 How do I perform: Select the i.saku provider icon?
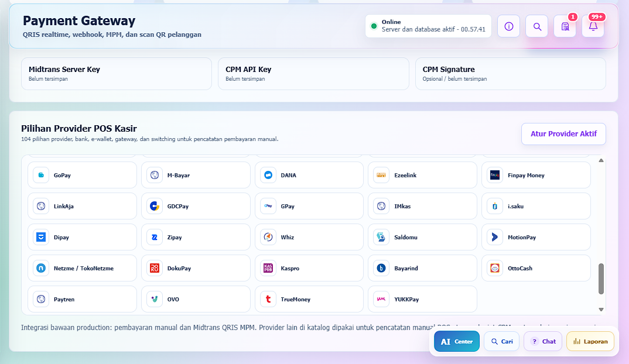tap(495, 206)
